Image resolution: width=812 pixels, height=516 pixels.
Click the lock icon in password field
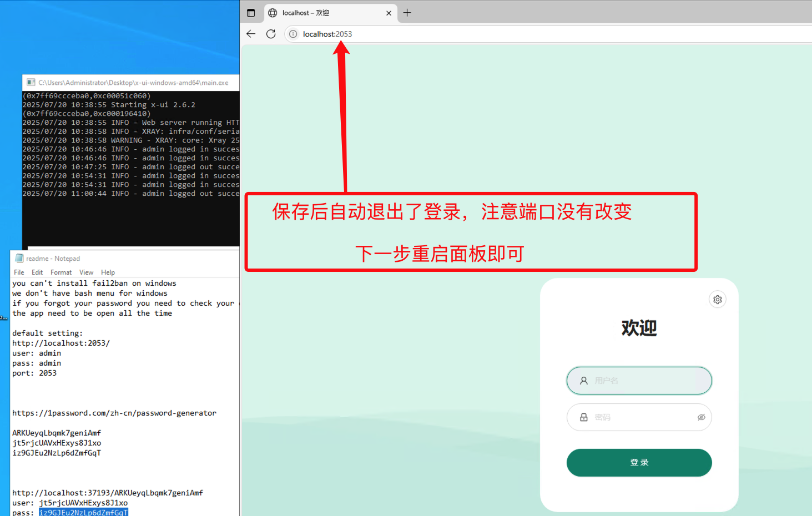(x=584, y=417)
